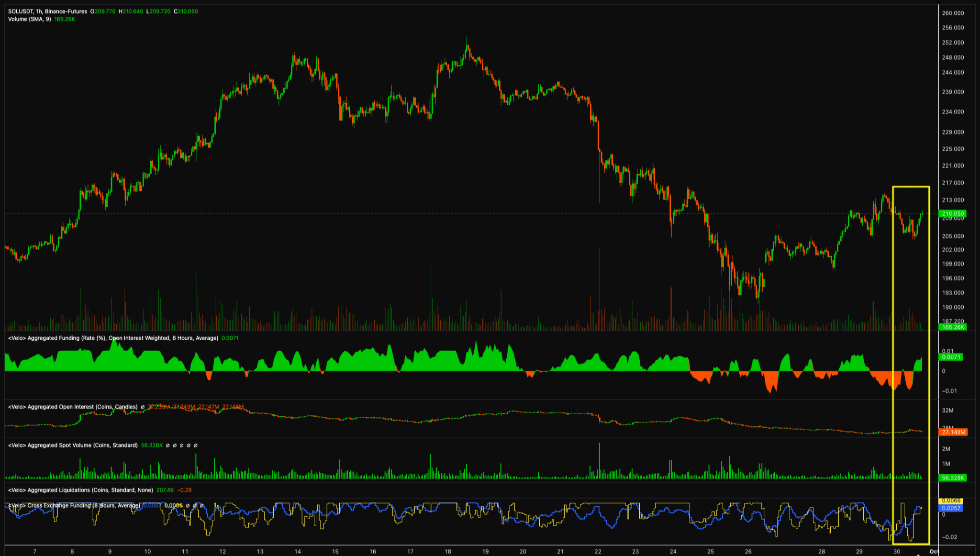Click date label 22 on the time axis

tap(598, 552)
